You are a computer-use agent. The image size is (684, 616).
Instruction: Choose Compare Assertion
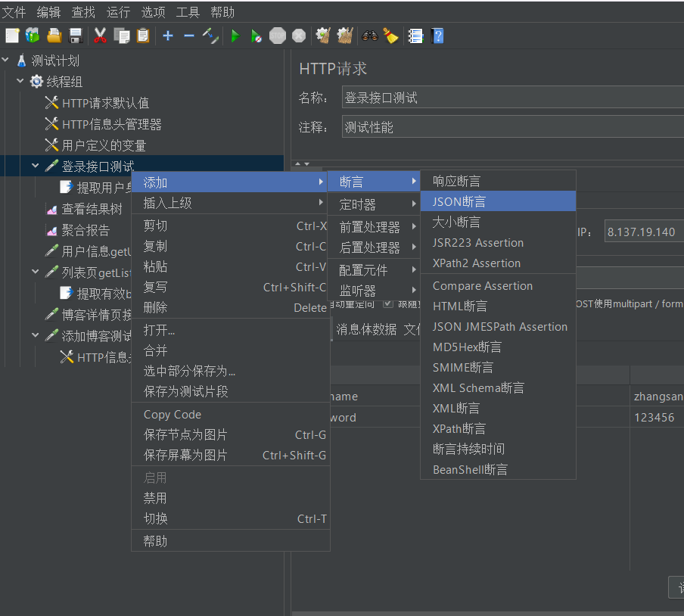click(498, 286)
